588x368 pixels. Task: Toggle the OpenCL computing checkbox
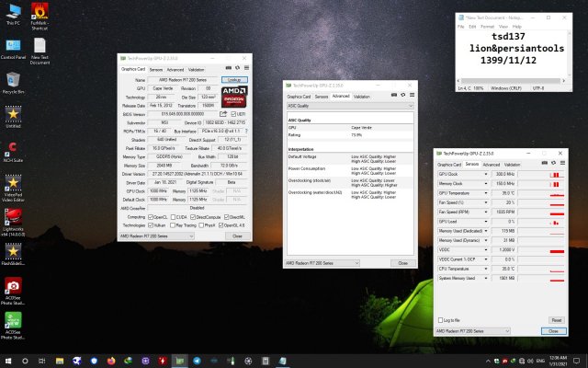(153, 216)
